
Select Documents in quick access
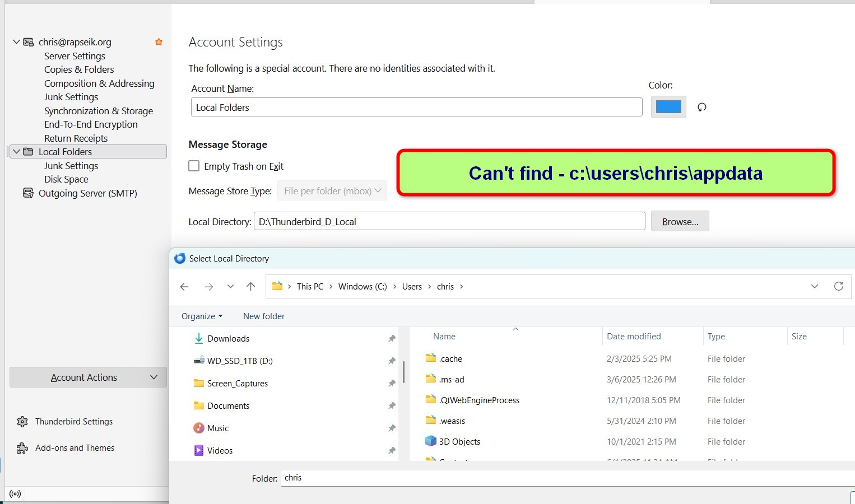228,406
